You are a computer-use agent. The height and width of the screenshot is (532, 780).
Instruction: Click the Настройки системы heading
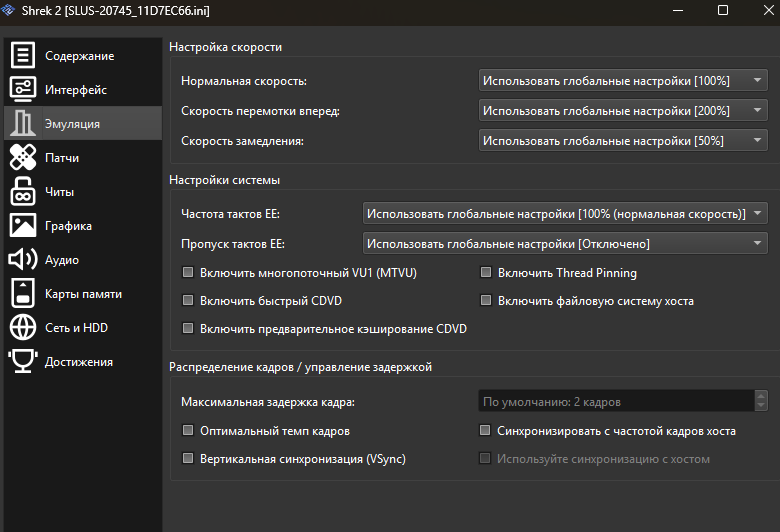(224, 180)
